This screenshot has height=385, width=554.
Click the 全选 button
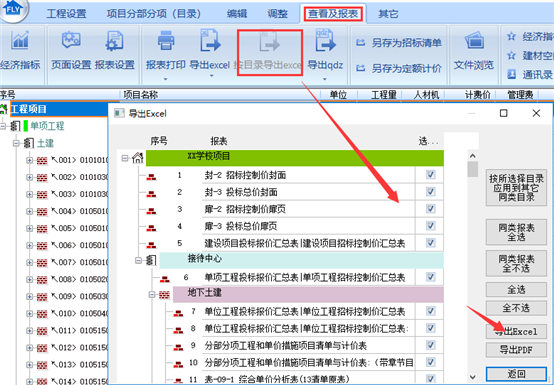coord(516,290)
